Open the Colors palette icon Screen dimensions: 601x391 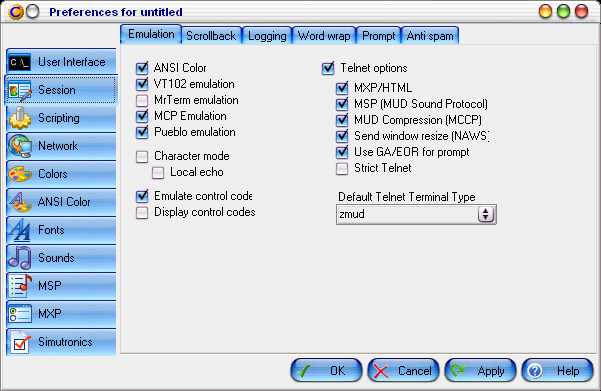[20, 174]
